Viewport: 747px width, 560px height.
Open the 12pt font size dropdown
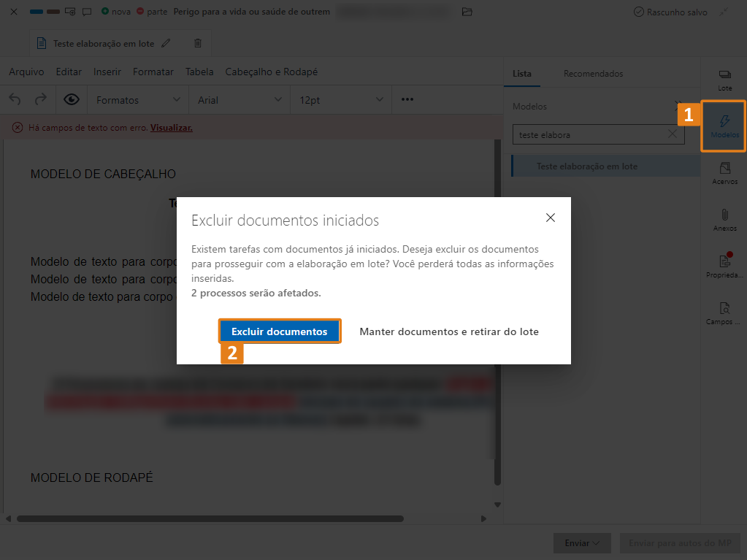click(x=343, y=99)
